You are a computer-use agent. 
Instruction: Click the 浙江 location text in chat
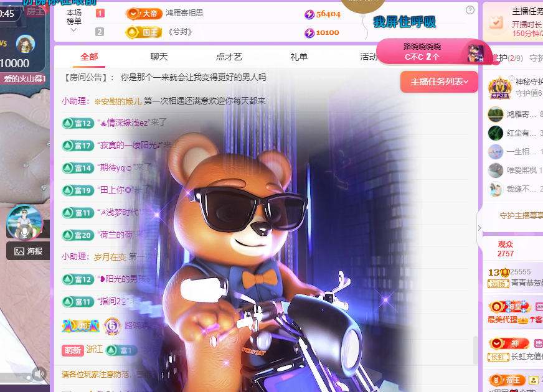(94, 349)
